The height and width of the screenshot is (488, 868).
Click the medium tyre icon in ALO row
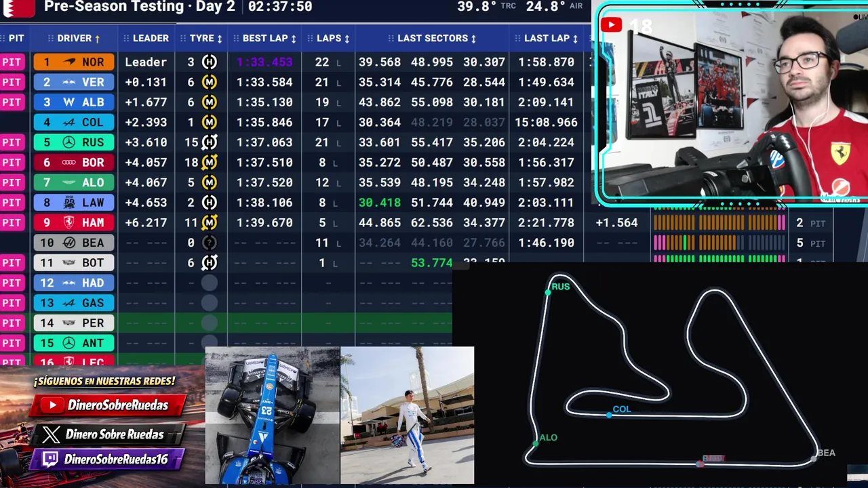pyautogui.click(x=210, y=182)
